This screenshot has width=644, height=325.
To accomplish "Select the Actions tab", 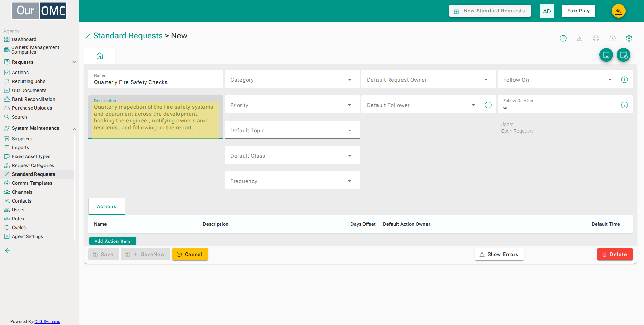I will pos(107,206).
